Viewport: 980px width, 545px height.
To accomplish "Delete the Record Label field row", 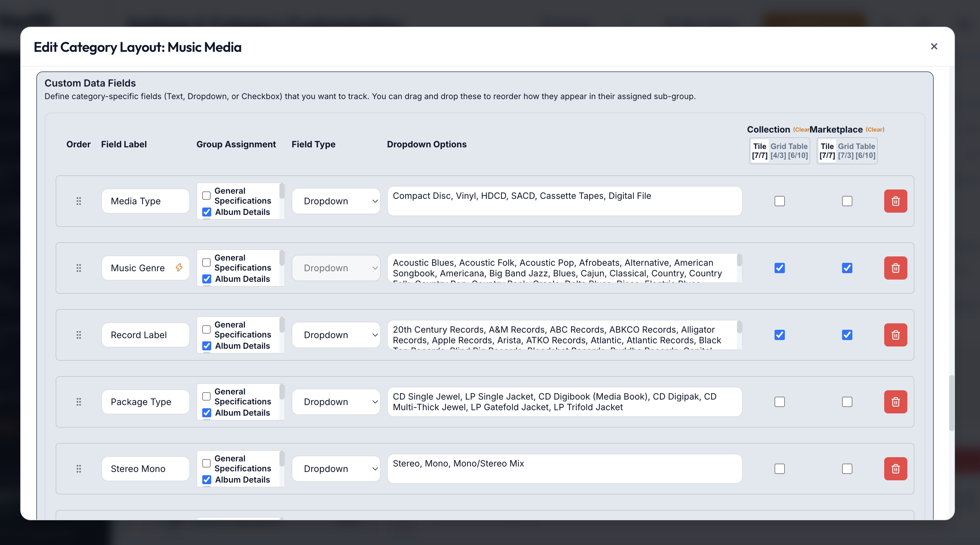I will click(895, 335).
